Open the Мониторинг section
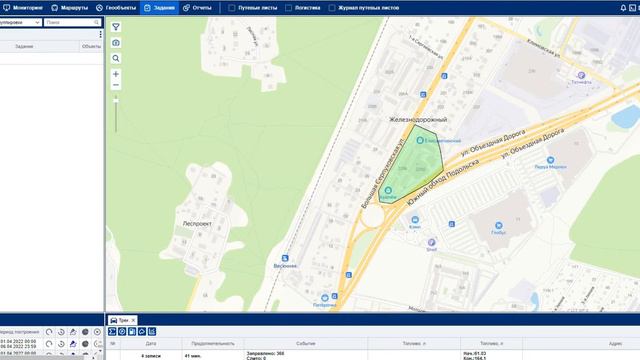This screenshot has width=640, height=360. coord(23,8)
